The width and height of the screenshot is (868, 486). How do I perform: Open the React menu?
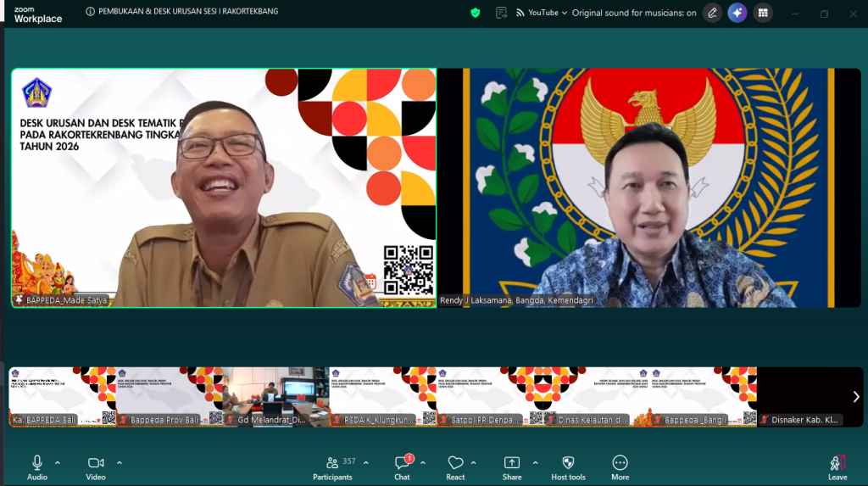pos(455,468)
